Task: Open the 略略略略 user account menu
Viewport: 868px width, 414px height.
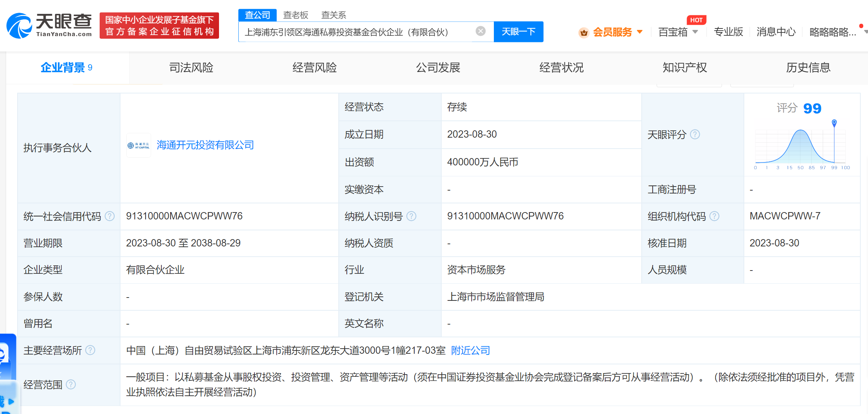Action: (833, 32)
